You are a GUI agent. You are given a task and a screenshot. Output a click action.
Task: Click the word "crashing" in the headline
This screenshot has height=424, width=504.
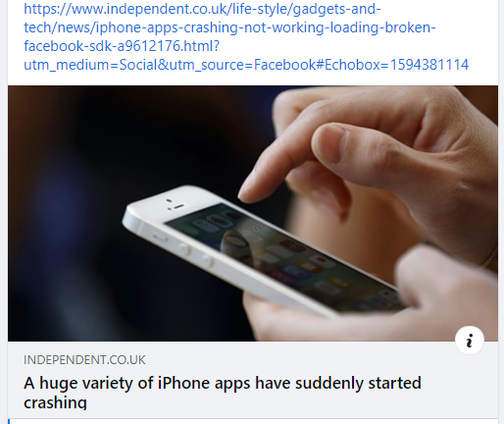pyautogui.click(x=55, y=402)
